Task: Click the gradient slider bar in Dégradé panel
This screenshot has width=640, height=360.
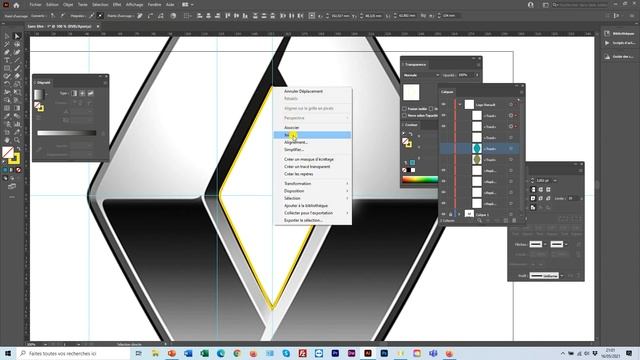Action: pyautogui.click(x=67, y=133)
